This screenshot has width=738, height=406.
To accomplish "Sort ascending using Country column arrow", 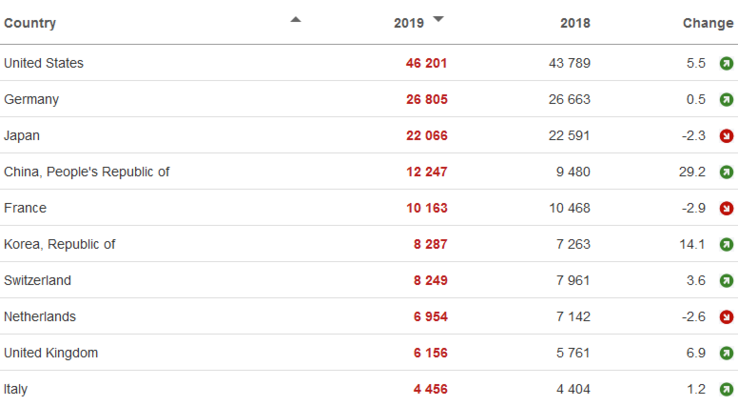I will coord(295,19).
